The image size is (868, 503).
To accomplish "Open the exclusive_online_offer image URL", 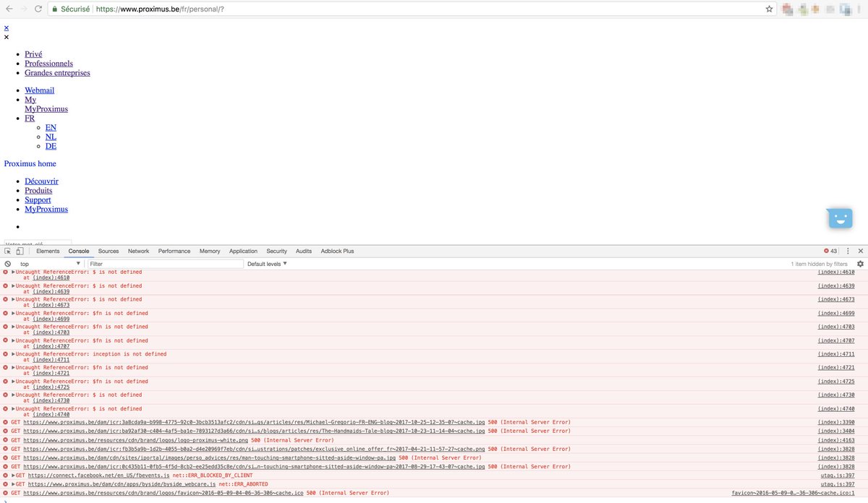I will click(x=254, y=449).
